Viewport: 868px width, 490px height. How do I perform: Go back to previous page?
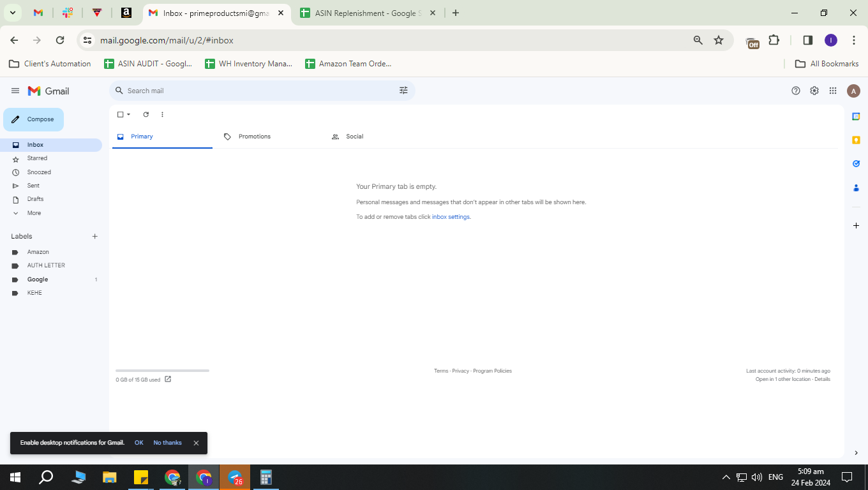click(15, 40)
